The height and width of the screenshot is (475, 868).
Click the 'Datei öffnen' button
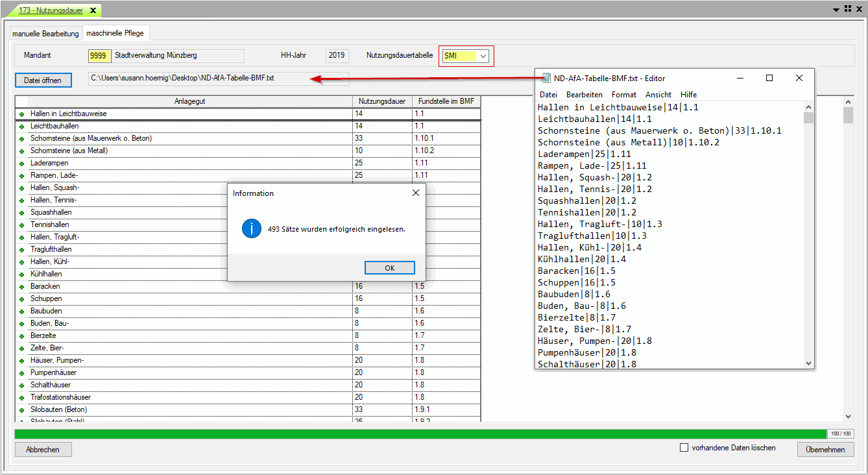tap(43, 80)
